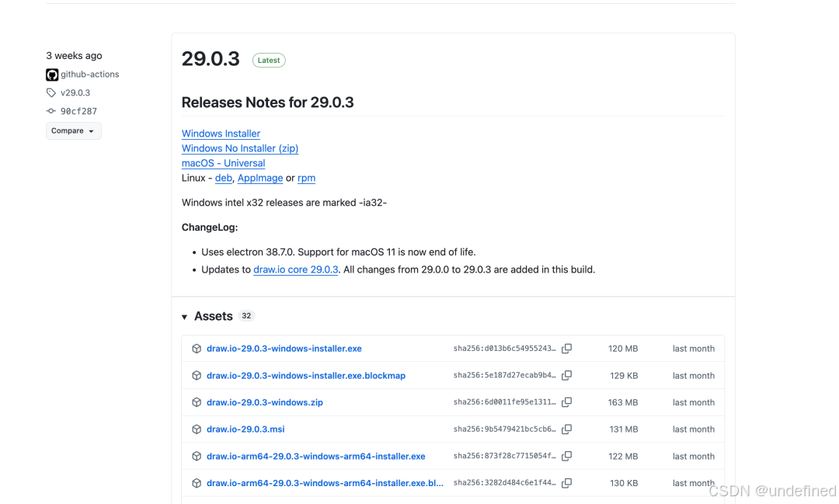Open draw.io core 29.0.3 link

coord(295,269)
